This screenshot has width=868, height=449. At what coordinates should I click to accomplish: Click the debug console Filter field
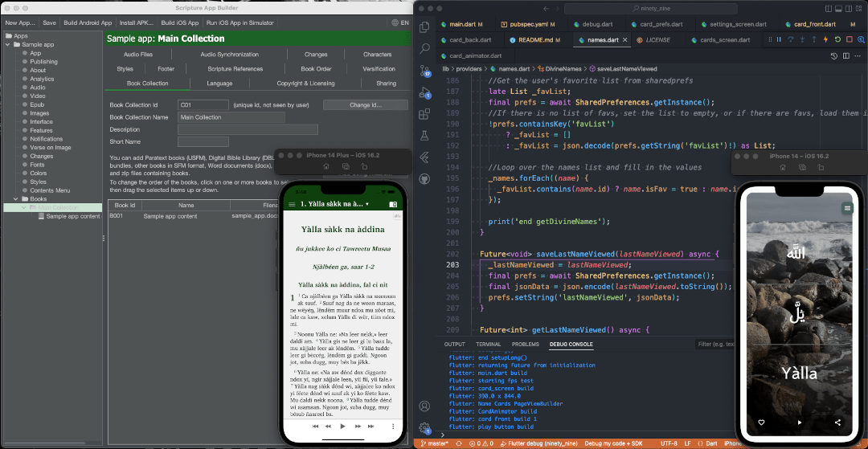tap(714, 344)
